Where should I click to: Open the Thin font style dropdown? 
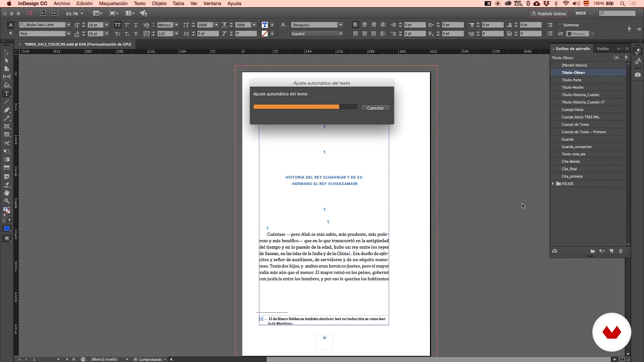click(68, 34)
